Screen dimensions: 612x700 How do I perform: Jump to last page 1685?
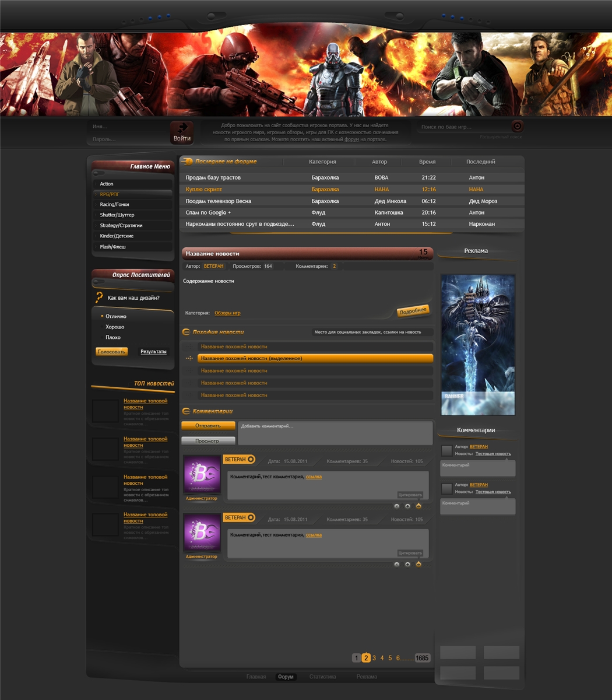422,658
